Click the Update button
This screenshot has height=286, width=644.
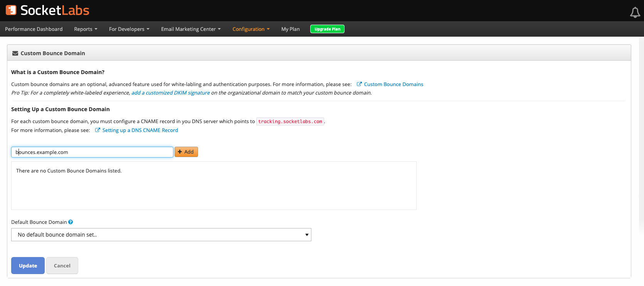[28, 266]
